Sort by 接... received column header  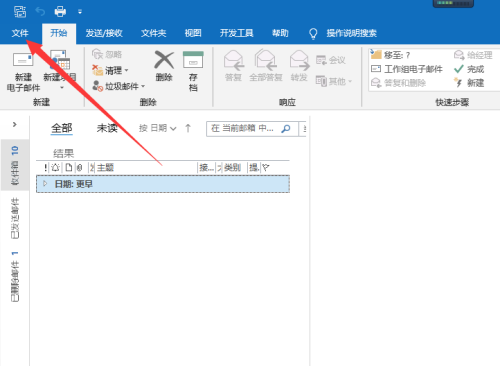(x=206, y=167)
